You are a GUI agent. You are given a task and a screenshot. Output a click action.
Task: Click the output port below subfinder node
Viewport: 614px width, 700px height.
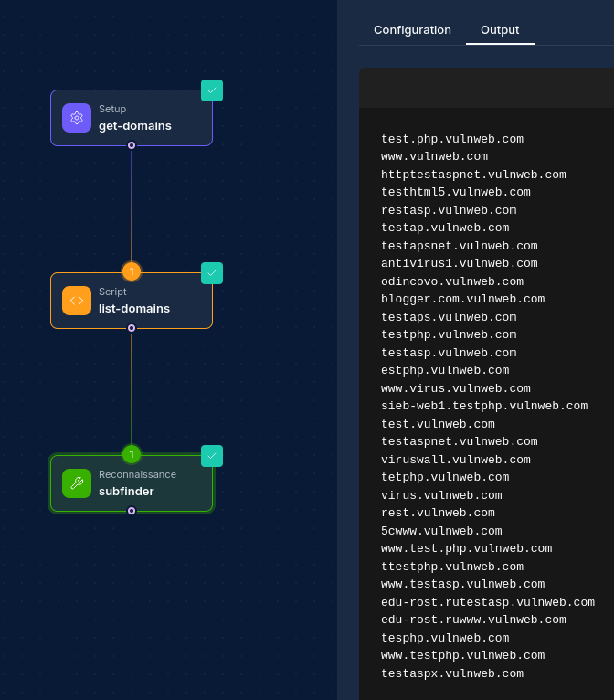coord(132,511)
